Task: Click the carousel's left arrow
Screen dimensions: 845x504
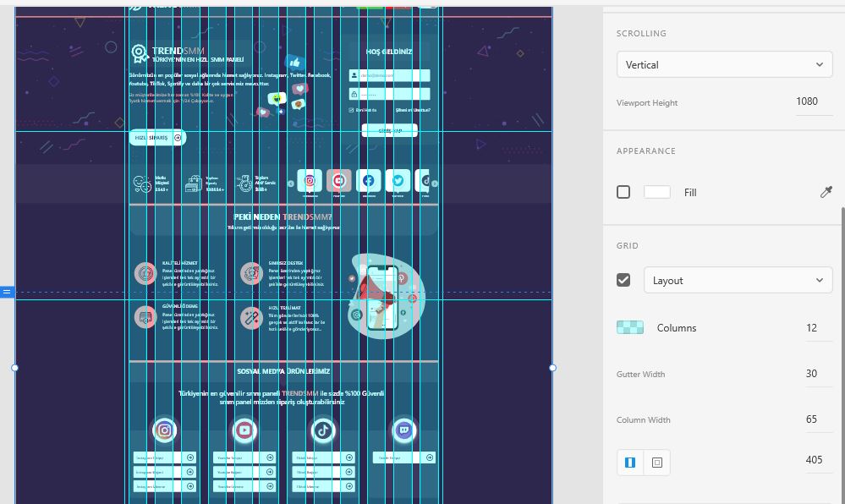Action: point(290,184)
